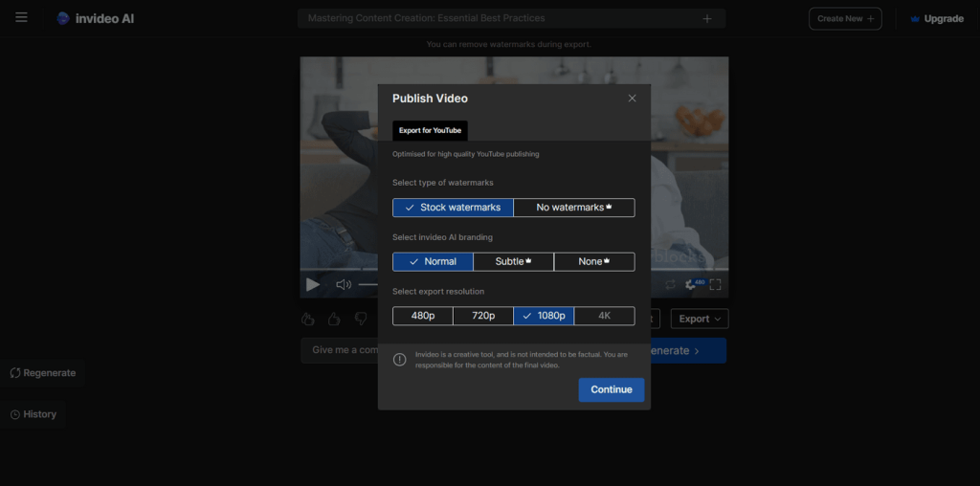
Task: Open the Export dropdown
Action: point(700,319)
